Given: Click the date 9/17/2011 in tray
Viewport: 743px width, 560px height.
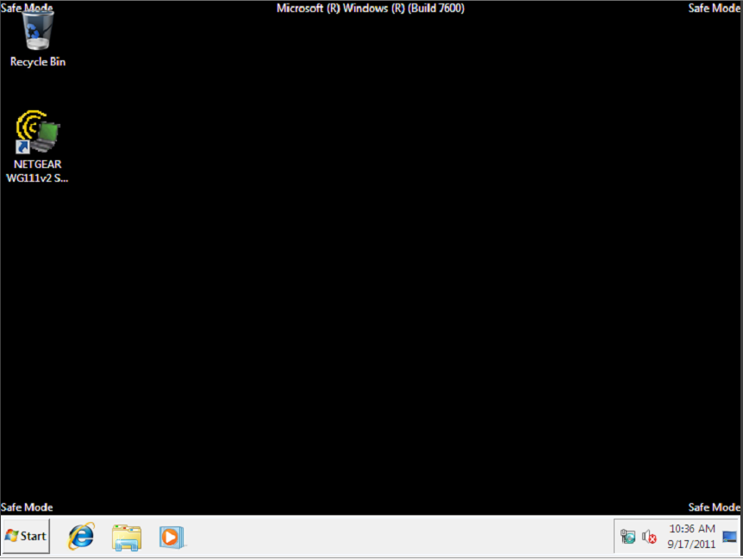Looking at the screenshot, I should tap(691, 544).
